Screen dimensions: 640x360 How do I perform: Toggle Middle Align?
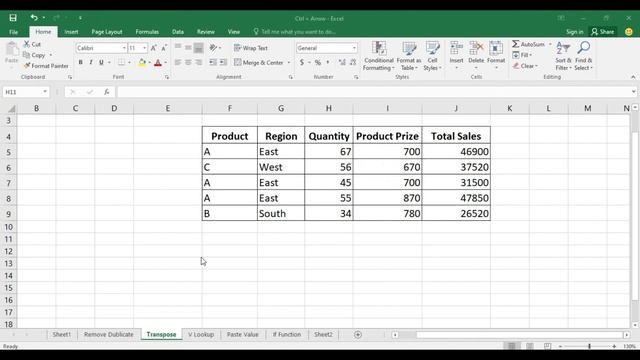(188, 48)
